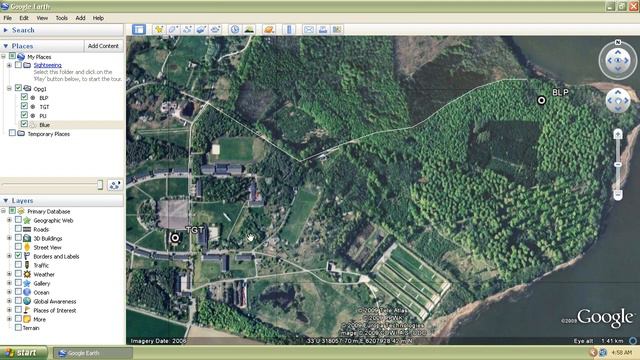
Task: Click the zoom out minus button
Action: click(x=618, y=195)
